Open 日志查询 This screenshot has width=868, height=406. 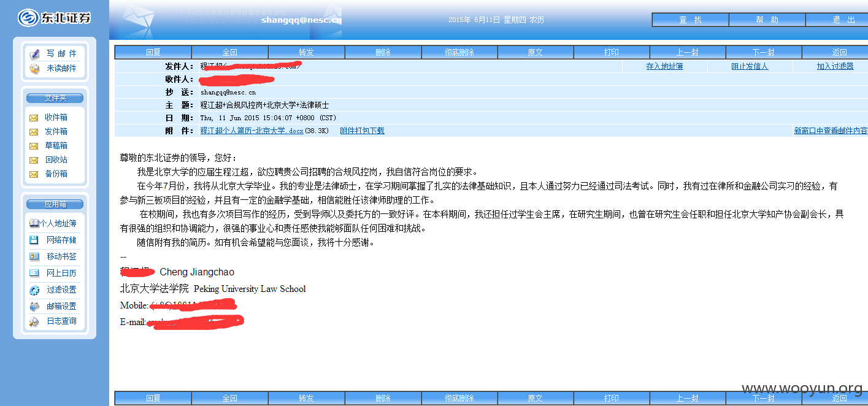pos(61,321)
